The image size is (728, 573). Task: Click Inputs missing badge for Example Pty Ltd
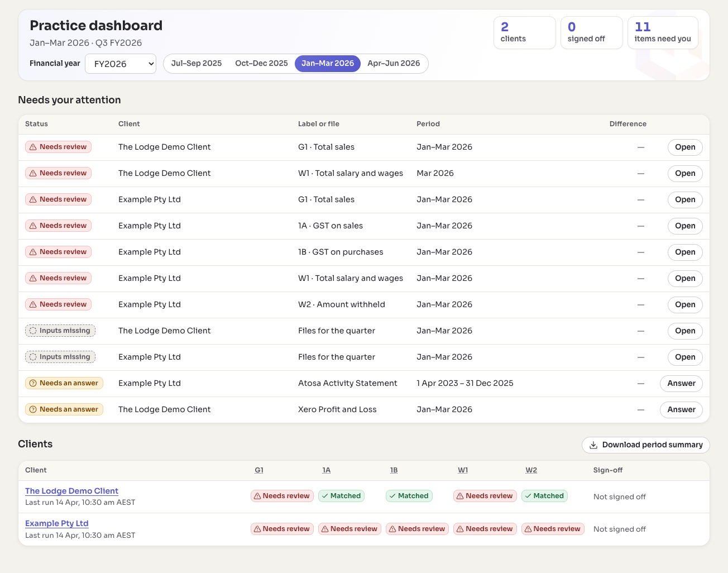tap(60, 357)
